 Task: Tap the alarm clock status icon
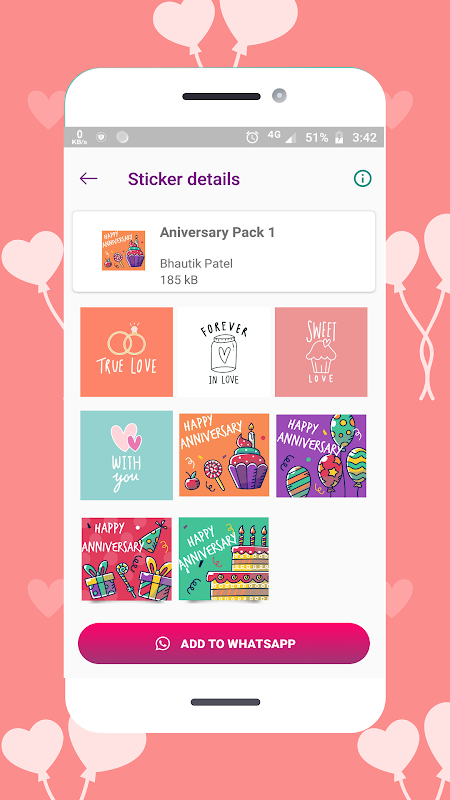coord(252,137)
